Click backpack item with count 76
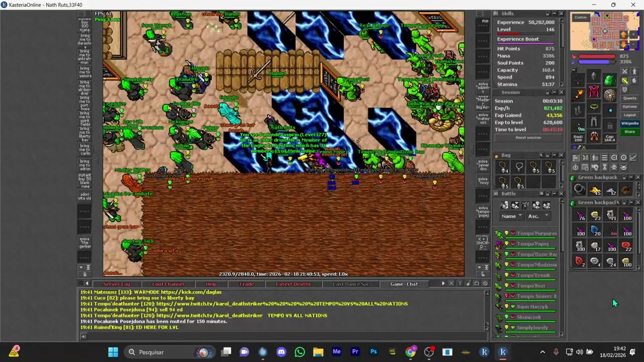644x362 pixels. [x=580, y=215]
